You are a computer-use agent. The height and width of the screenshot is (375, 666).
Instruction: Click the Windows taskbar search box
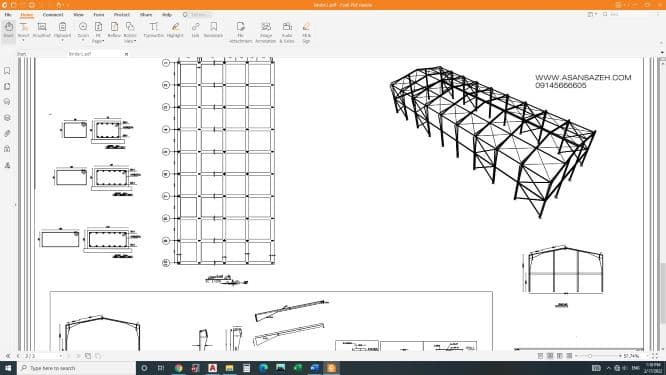coord(76,368)
